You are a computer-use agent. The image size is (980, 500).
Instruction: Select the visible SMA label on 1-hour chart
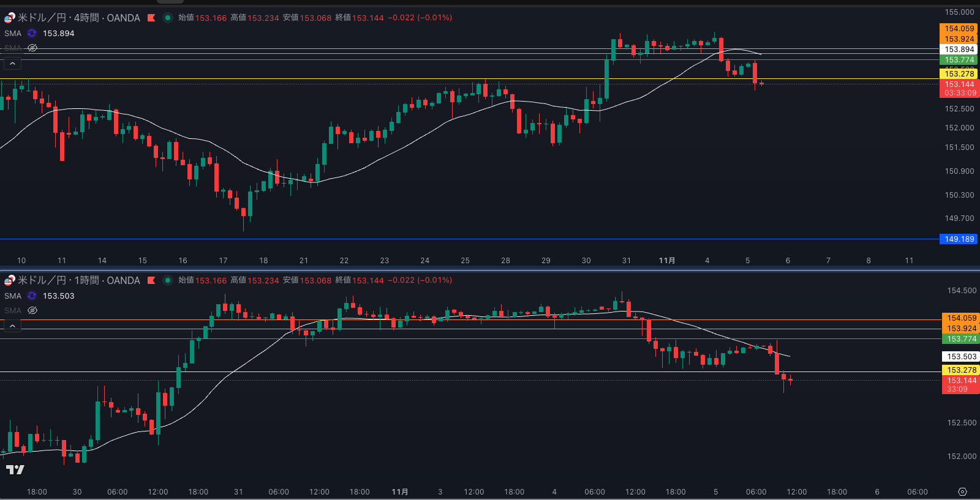point(13,296)
